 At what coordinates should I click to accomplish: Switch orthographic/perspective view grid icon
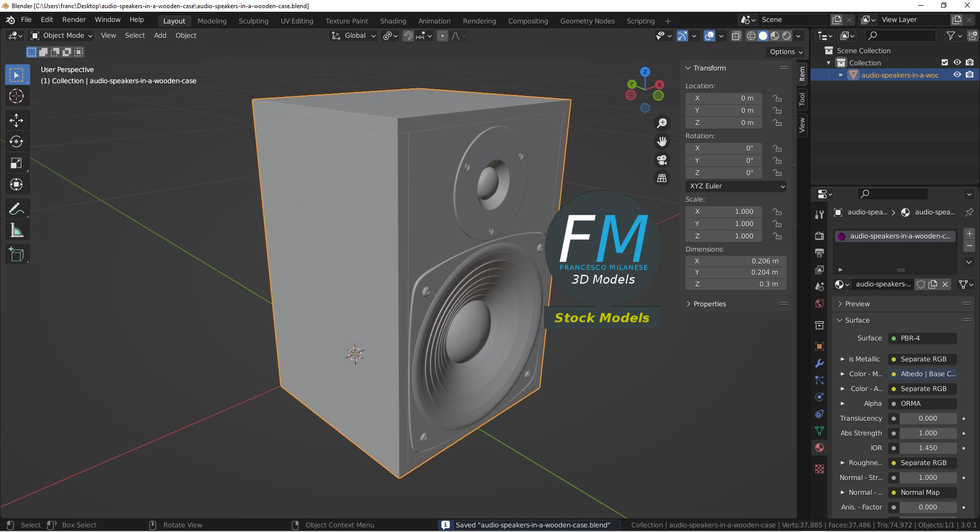click(662, 178)
